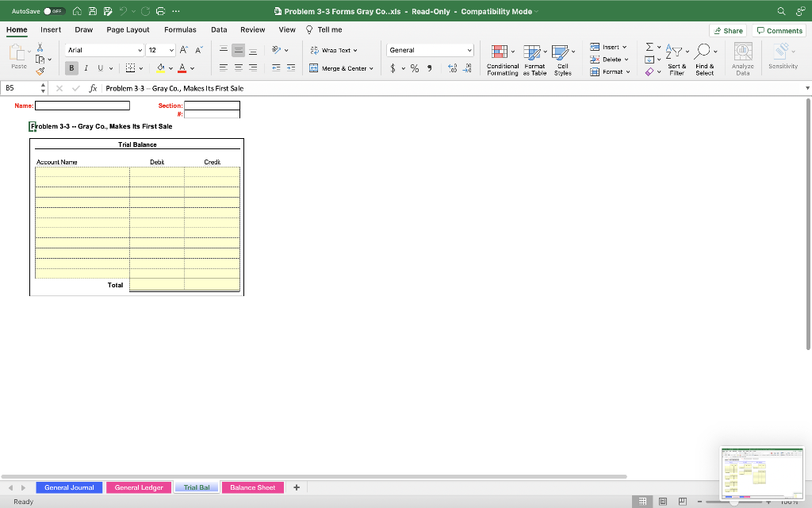Increase font size with larger A icon

click(x=184, y=50)
